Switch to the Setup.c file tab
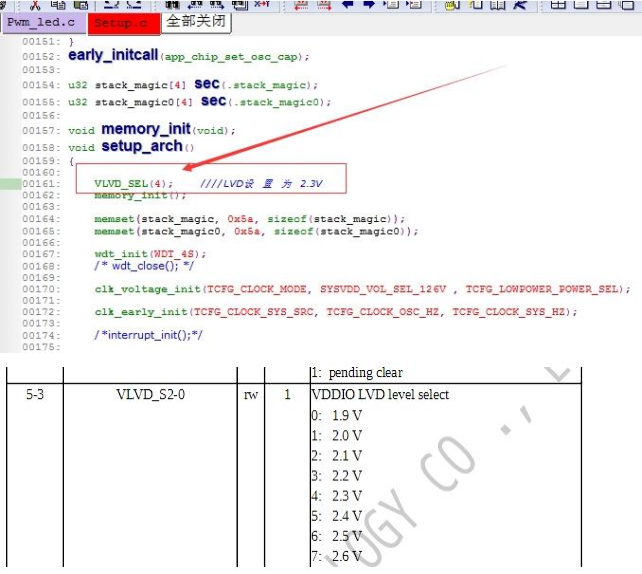Viewport: 642px width, 574px height. tap(124, 23)
